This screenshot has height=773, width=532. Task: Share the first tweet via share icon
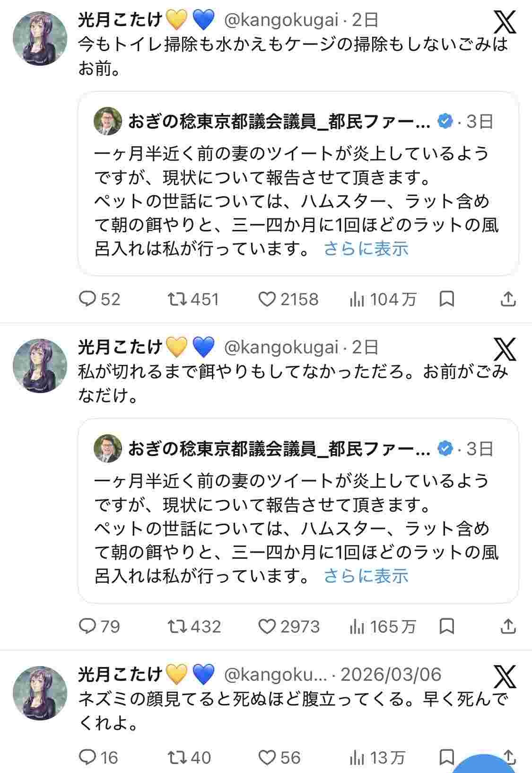tap(508, 299)
